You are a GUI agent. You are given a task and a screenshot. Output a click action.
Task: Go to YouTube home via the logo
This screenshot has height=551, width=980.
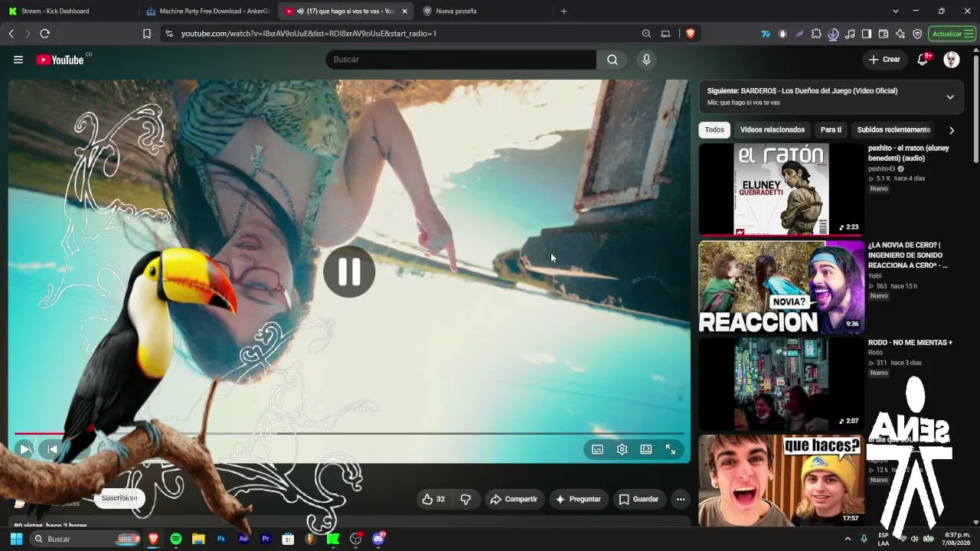pyautogui.click(x=60, y=60)
